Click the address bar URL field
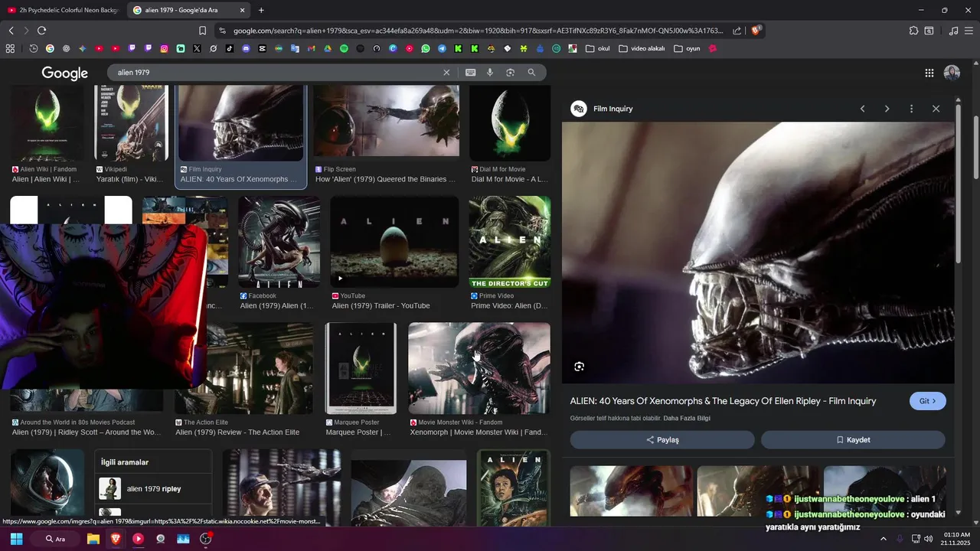 pos(479,31)
